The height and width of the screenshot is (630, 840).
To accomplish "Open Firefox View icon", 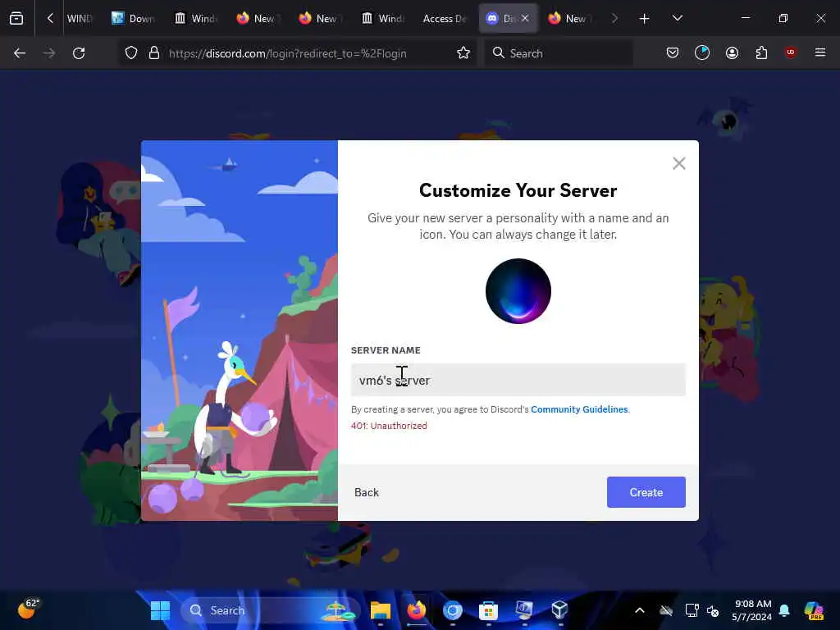I will click(x=16, y=18).
